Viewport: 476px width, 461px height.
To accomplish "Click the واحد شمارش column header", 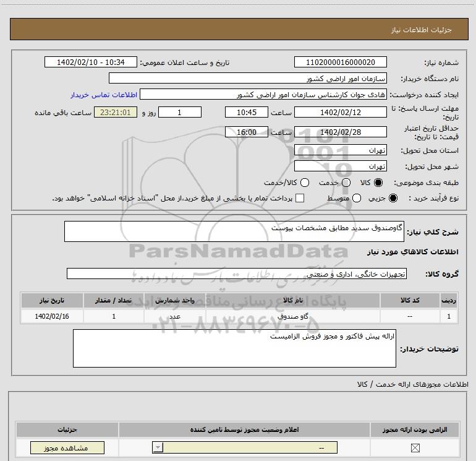I will [175, 300].
